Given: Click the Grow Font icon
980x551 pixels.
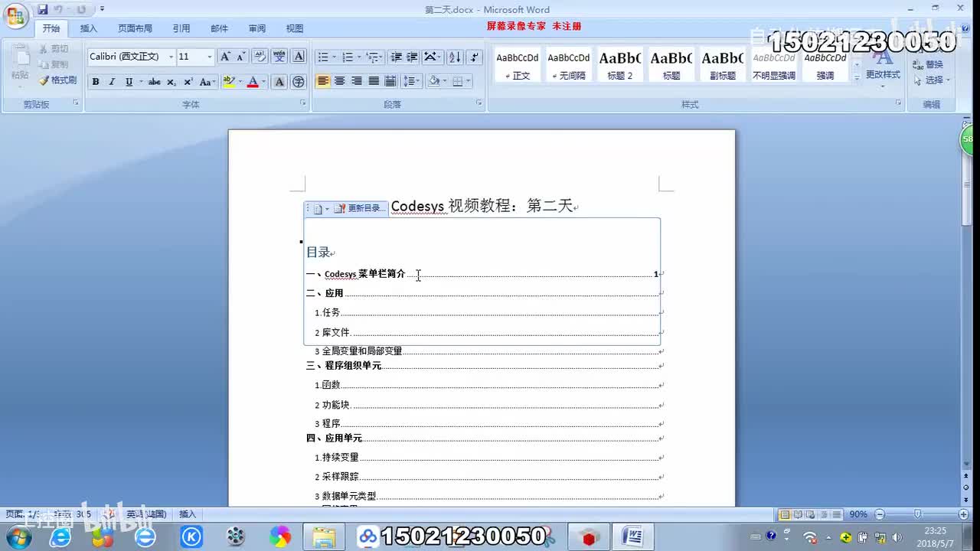Looking at the screenshot, I should click(x=224, y=57).
